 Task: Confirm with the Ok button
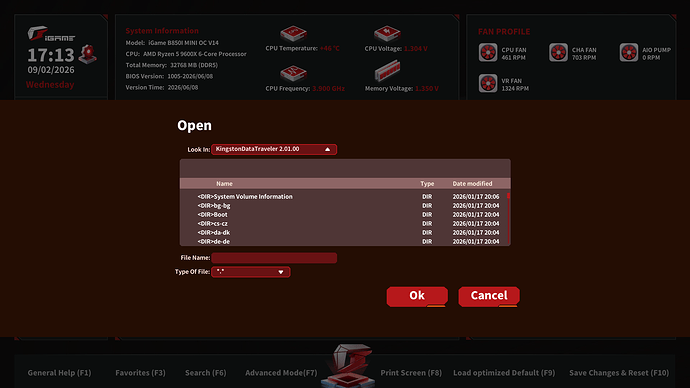(x=417, y=296)
